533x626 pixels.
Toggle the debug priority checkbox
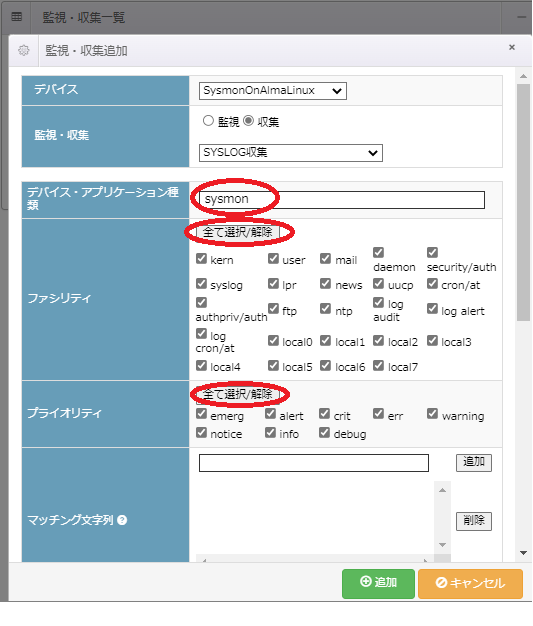click(x=325, y=432)
